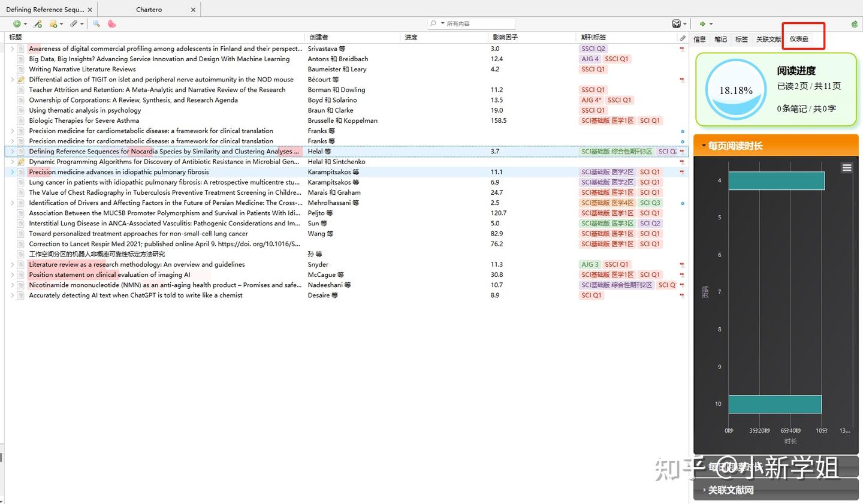
Task: Click the PDF attachment icon on Differential action of TIGIT row
Action: [682, 80]
